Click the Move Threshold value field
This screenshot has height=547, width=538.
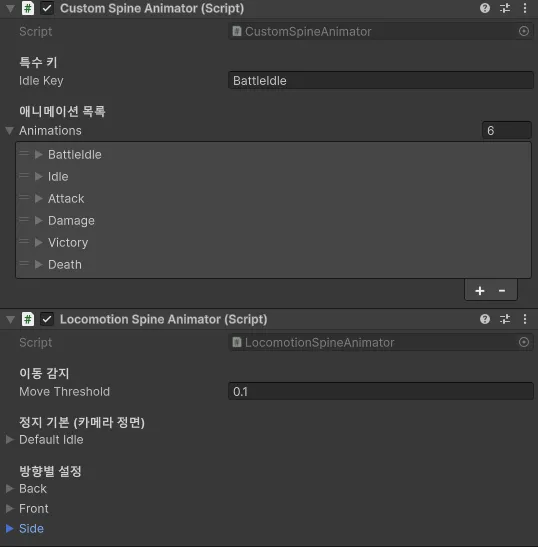click(381, 391)
